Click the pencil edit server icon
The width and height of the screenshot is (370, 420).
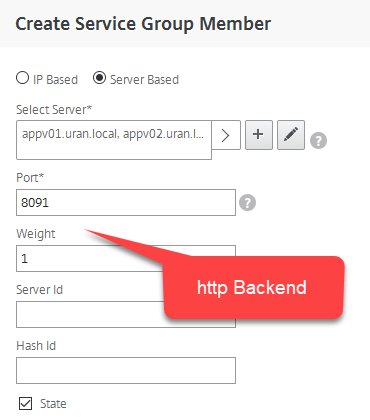pyautogui.click(x=291, y=135)
